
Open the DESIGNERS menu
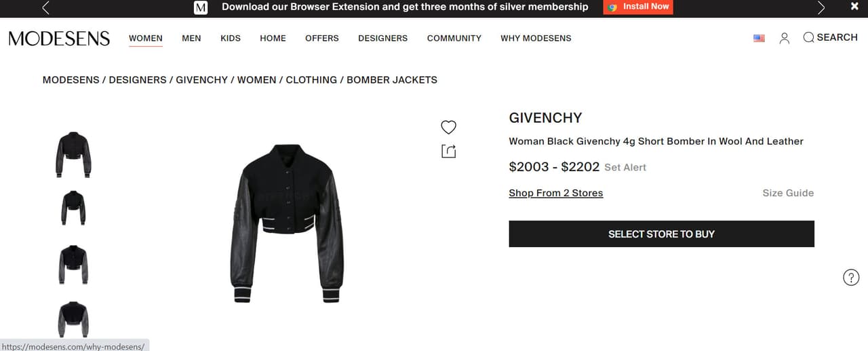tap(383, 38)
